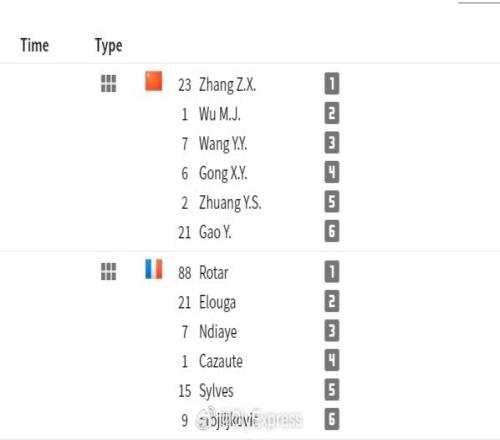Viewport: 500px width, 440px height.
Task: Select position 1 badge for Rotar
Action: pyautogui.click(x=332, y=272)
